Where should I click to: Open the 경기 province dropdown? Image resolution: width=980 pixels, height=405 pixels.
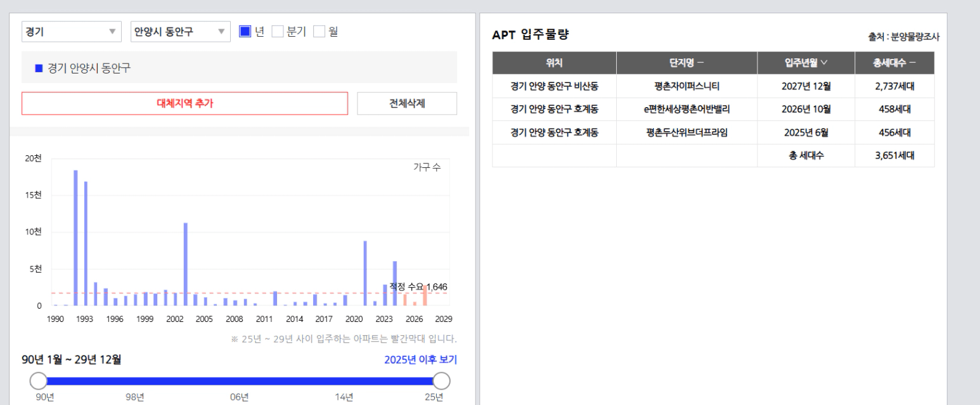[x=72, y=32]
